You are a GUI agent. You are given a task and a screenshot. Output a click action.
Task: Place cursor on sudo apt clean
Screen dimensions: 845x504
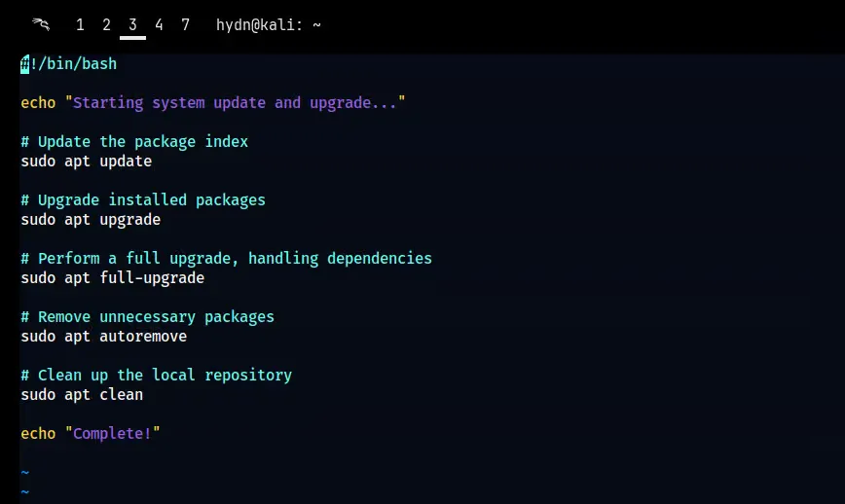click(x=82, y=394)
